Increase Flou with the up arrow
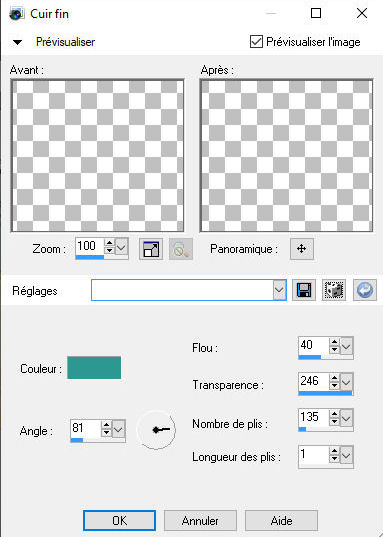383x537 pixels. tap(334, 342)
